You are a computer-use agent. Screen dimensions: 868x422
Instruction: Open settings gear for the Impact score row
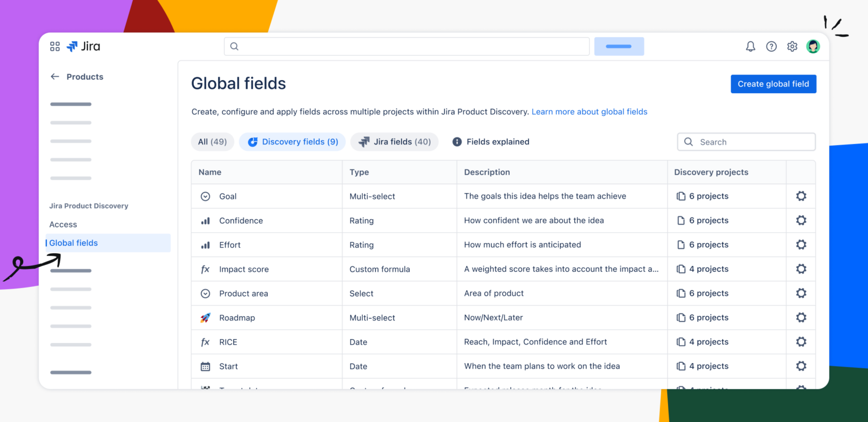[801, 269]
